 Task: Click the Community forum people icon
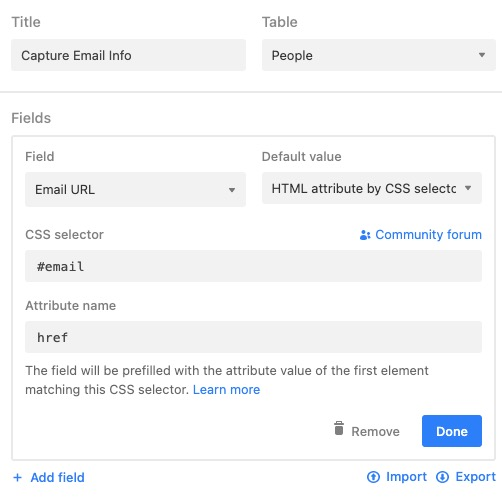click(365, 235)
